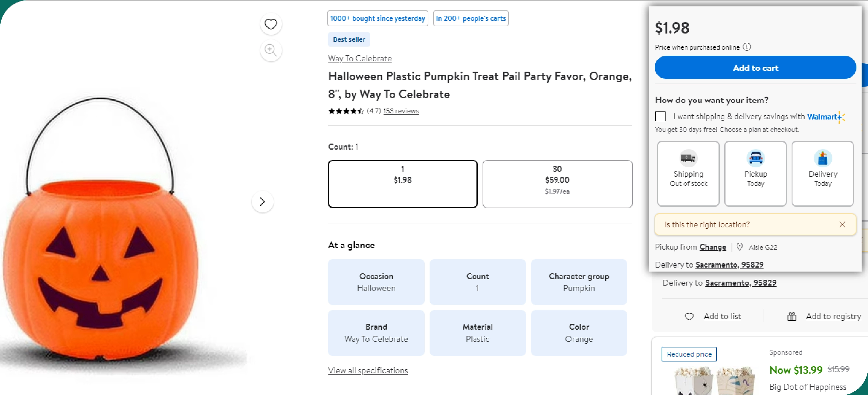This screenshot has height=395, width=868.
Task: Click the gift icon beside Add to registry
Action: pyautogui.click(x=791, y=316)
